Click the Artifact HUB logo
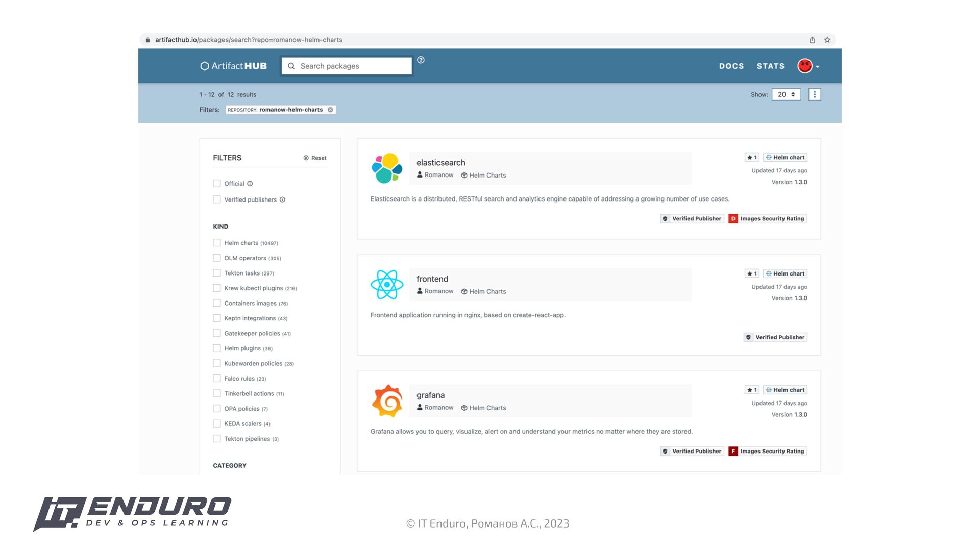The height and width of the screenshot is (551, 980). click(233, 66)
